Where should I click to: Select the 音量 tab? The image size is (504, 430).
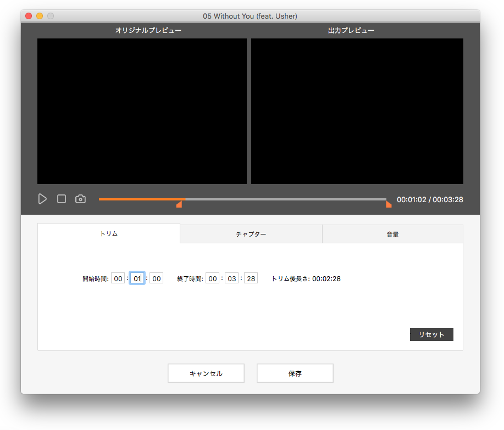click(392, 234)
